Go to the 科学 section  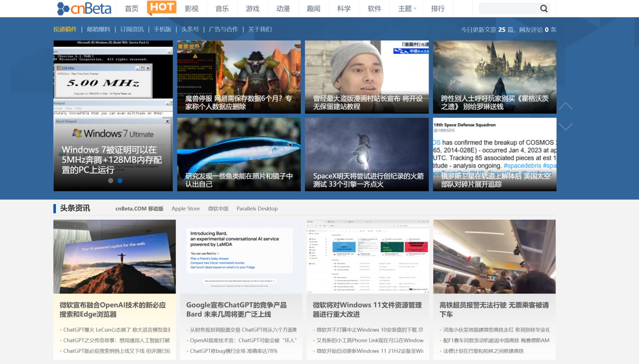[344, 9]
